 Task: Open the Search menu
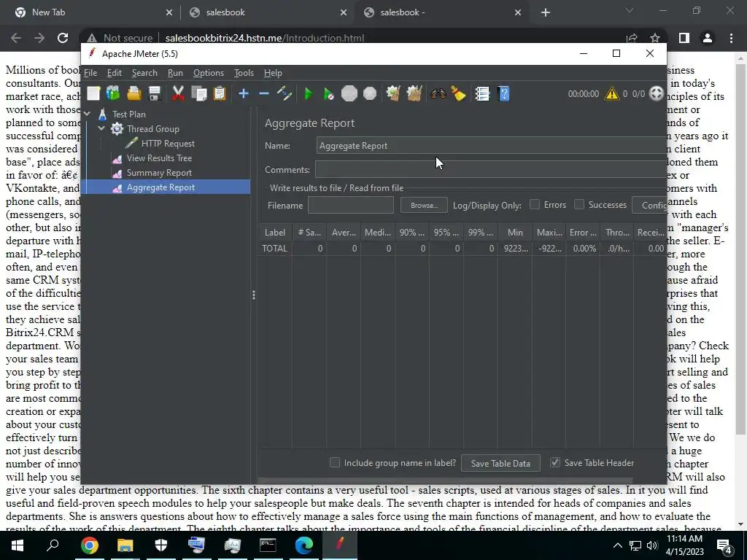pos(144,73)
